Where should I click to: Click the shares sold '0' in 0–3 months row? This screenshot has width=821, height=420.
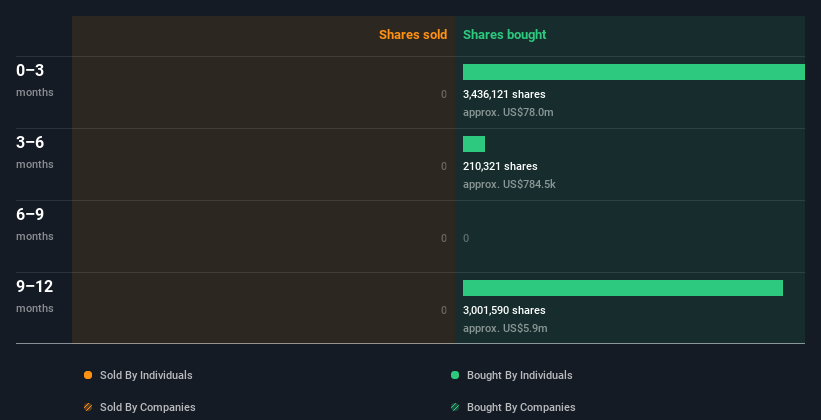444,94
